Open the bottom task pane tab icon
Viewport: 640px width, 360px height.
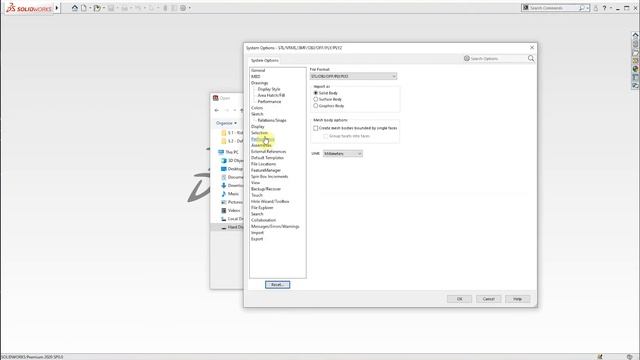click(x=635, y=85)
